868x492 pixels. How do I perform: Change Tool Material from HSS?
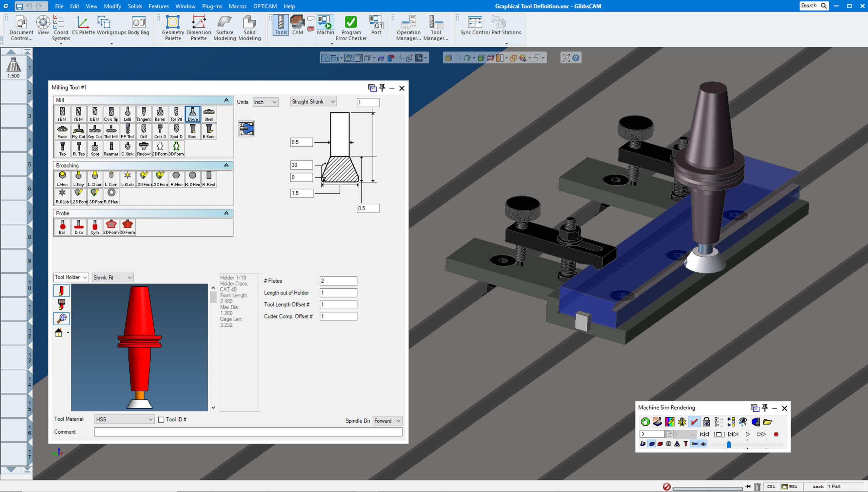(x=124, y=419)
